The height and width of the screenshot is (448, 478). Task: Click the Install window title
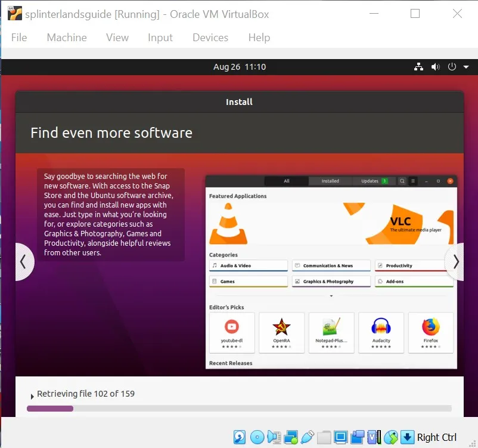(240, 102)
